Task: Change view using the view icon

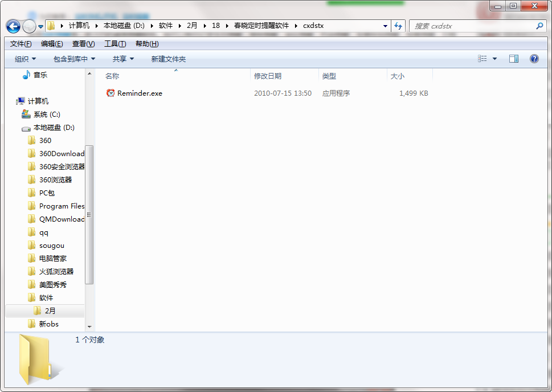Action: [483, 59]
